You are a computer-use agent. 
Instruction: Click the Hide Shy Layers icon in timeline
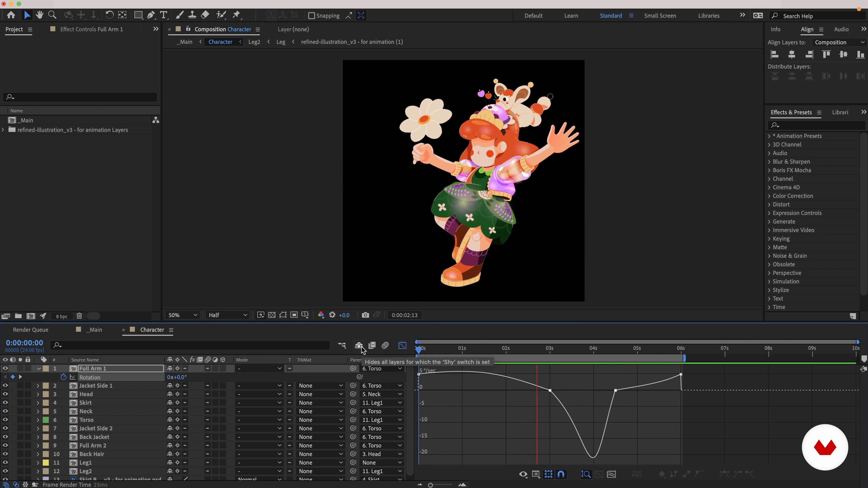[x=359, y=345]
